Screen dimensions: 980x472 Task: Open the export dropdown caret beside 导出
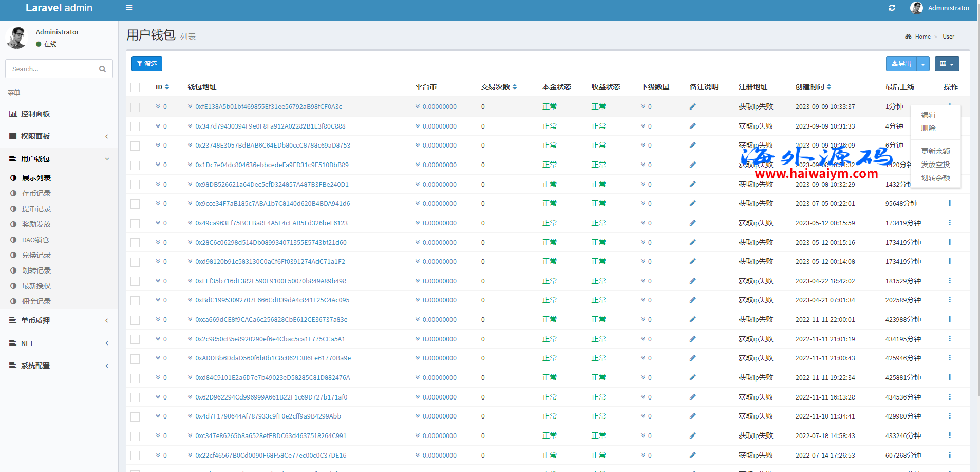coord(923,64)
